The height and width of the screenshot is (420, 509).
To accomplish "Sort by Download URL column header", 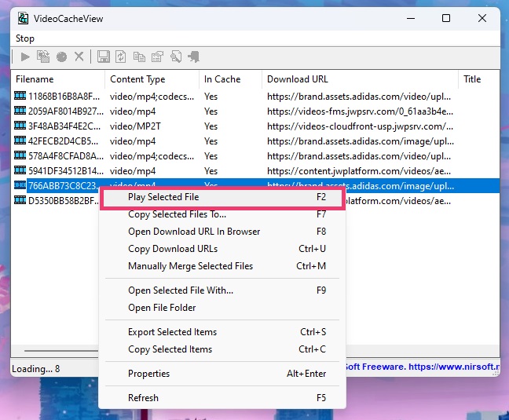I will (x=360, y=79).
